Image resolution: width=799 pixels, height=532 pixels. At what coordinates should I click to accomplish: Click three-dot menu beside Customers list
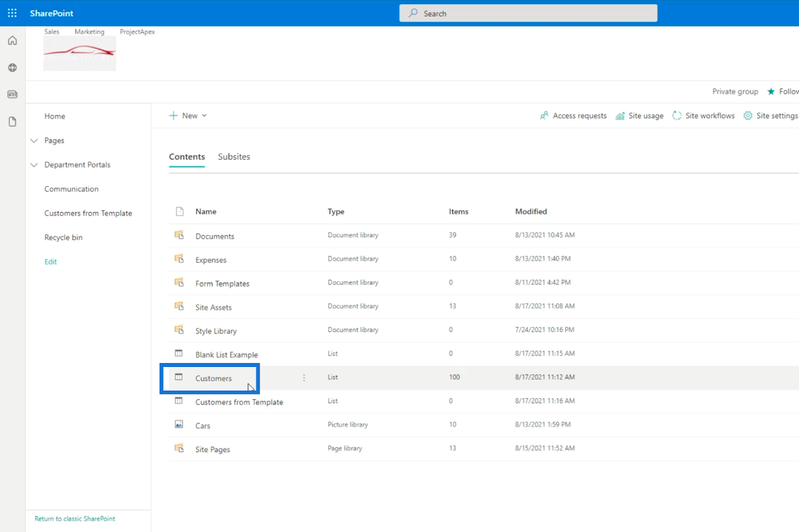pos(304,378)
